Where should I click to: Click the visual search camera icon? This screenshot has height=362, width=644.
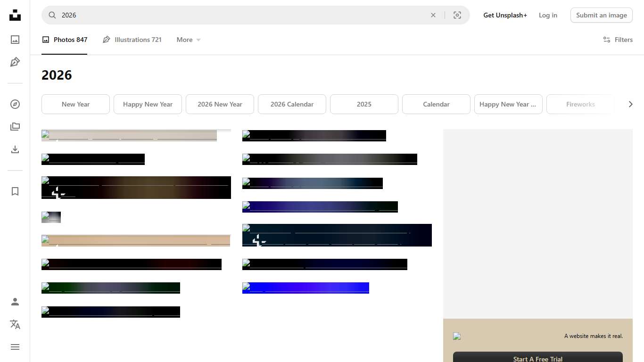457,15
